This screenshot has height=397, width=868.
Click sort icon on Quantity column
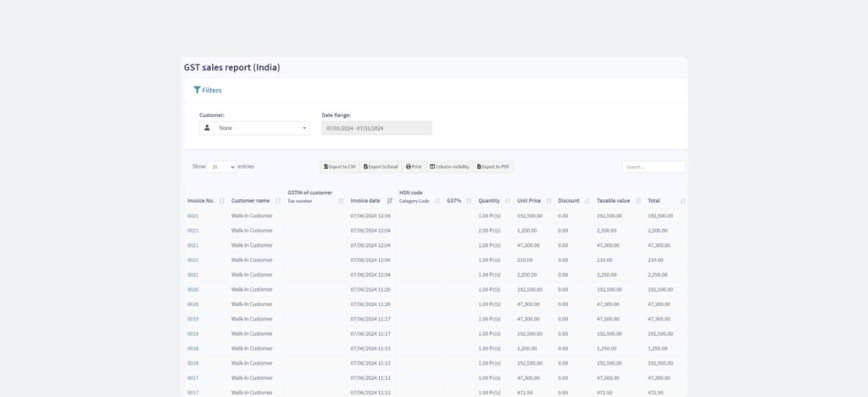coord(508,201)
